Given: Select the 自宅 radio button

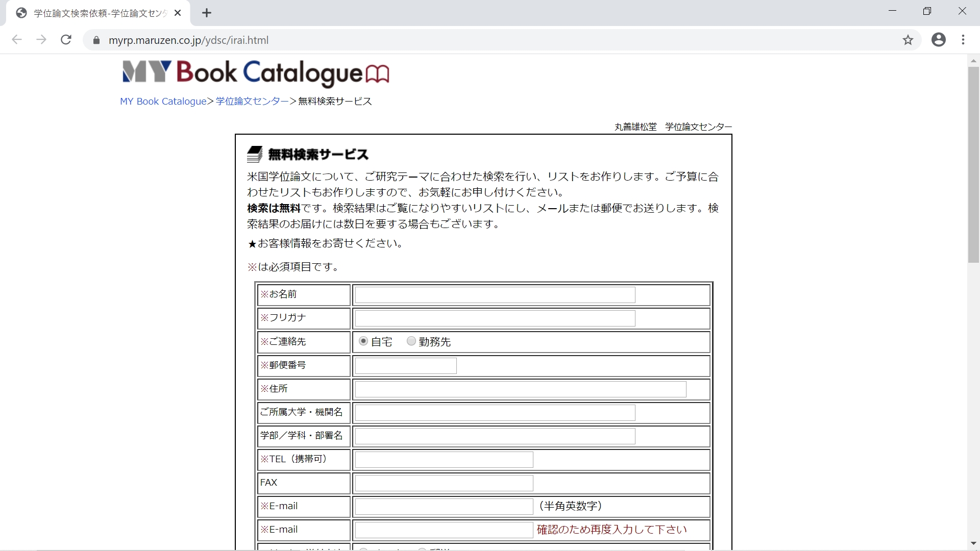Looking at the screenshot, I should click(363, 341).
